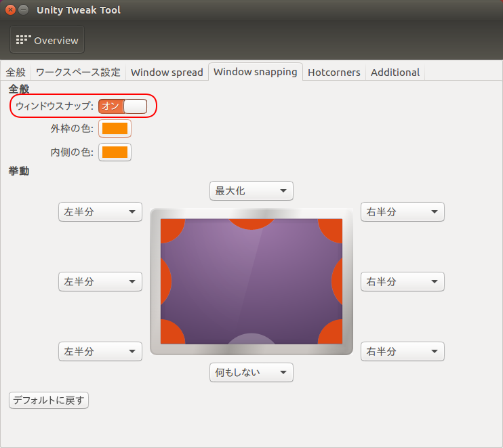Click the デフォルトに戻す reset button
This screenshot has height=448, width=503.
49,400
